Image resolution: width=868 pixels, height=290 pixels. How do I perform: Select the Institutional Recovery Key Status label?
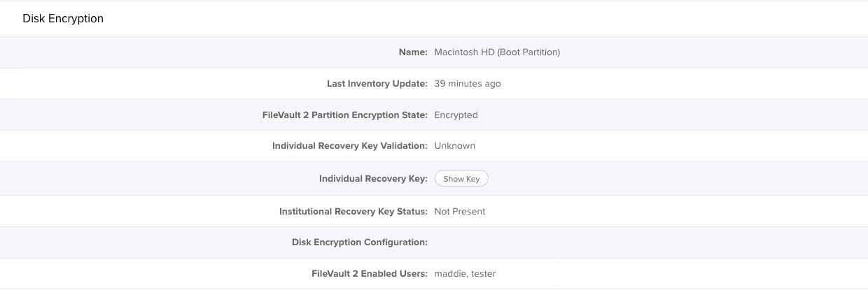click(x=353, y=211)
